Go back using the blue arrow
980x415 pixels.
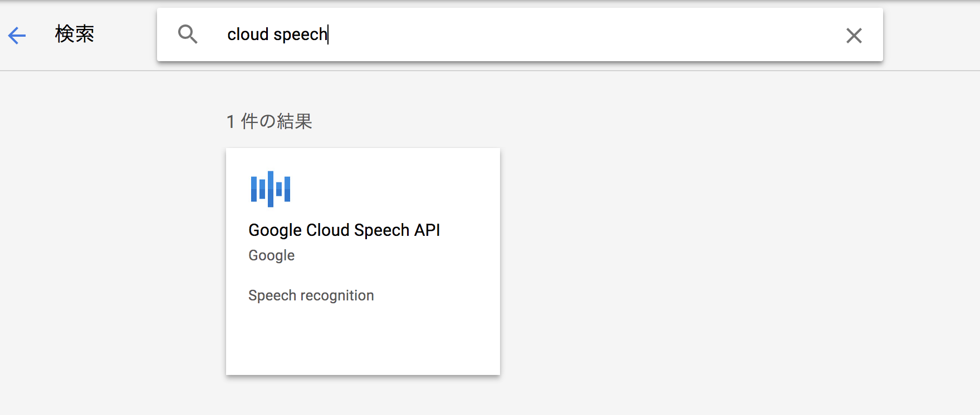(x=17, y=36)
